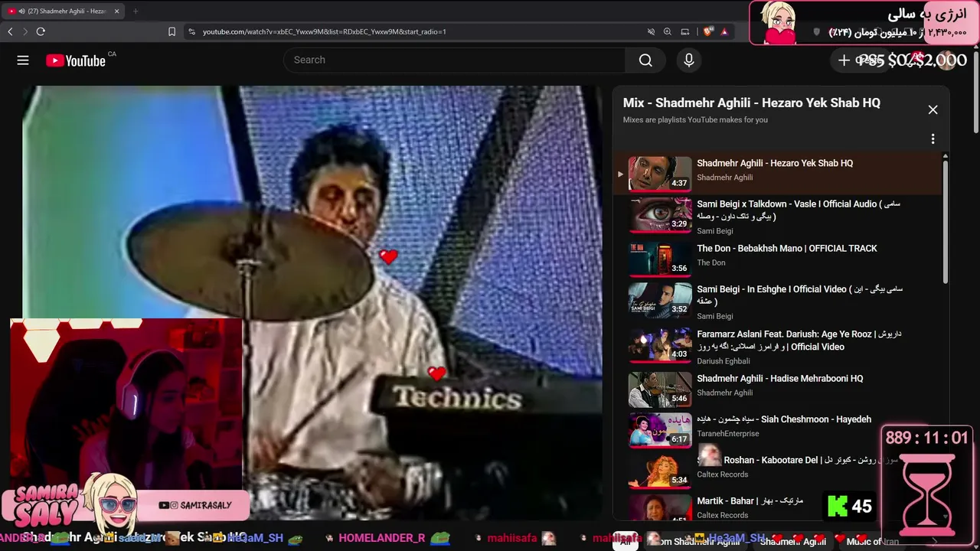
Task: Close the Shadmehr Aghili browser tab
Action: [x=116, y=11]
